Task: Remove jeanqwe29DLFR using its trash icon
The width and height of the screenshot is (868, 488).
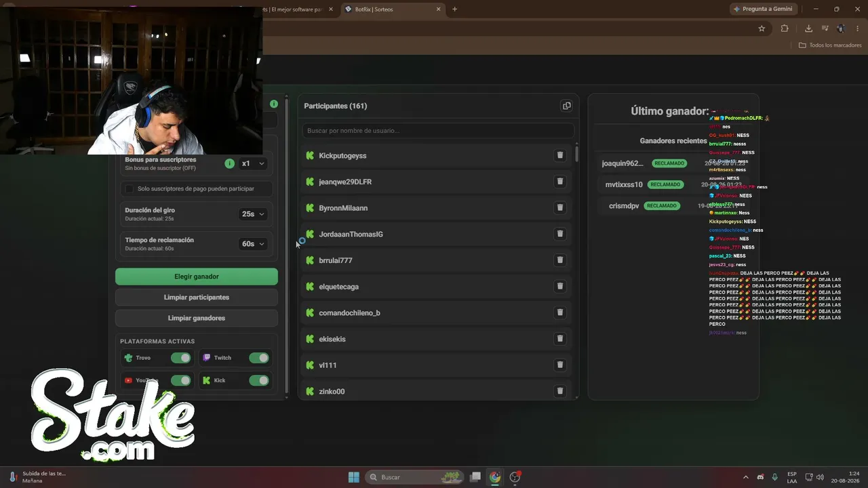Action: point(560,182)
